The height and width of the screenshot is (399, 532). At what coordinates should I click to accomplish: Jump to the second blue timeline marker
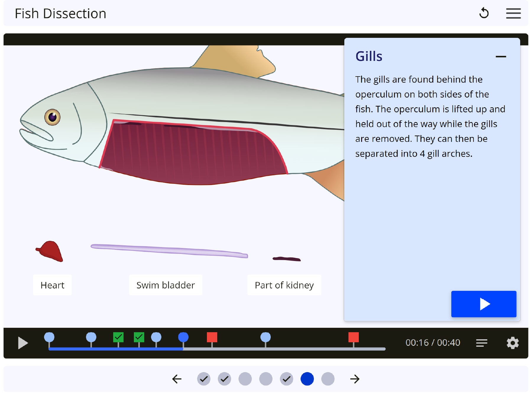(x=91, y=337)
